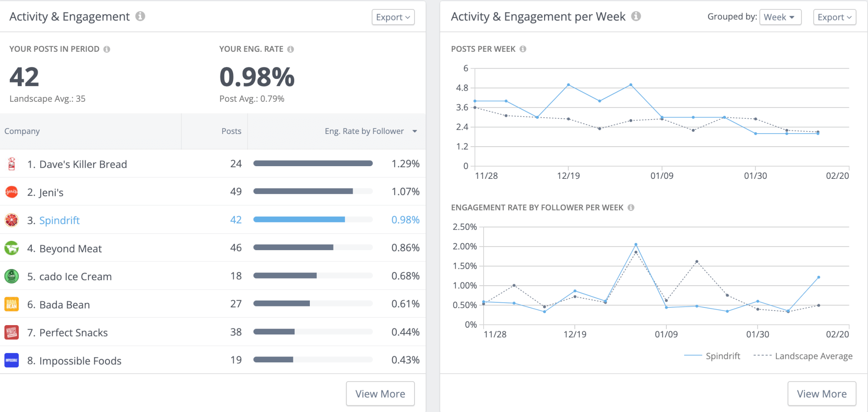Select the Impossible Foods row name

click(80, 361)
